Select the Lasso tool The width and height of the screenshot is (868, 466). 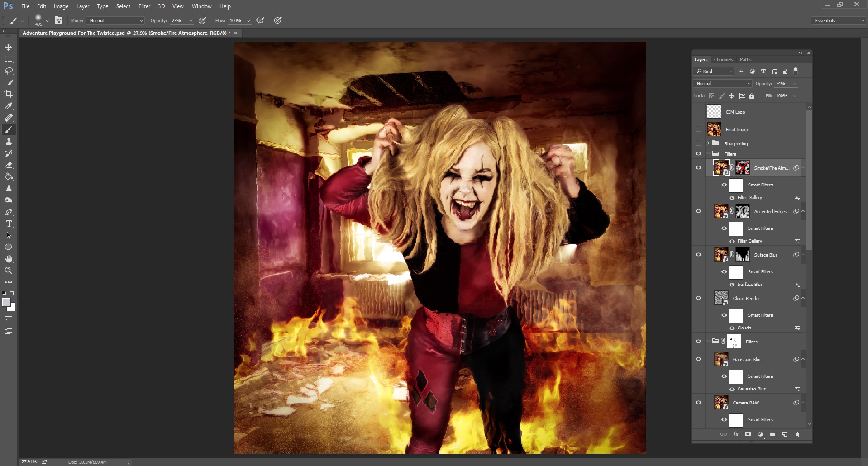9,71
